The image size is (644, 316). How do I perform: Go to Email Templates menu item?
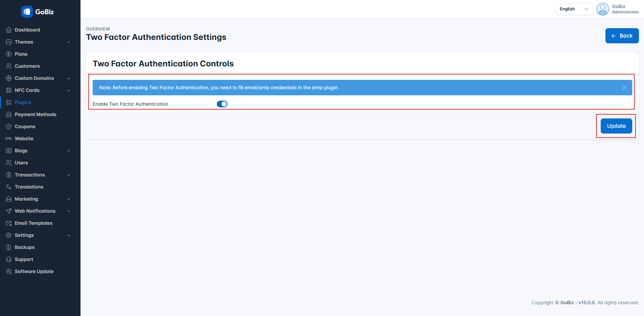33,223
